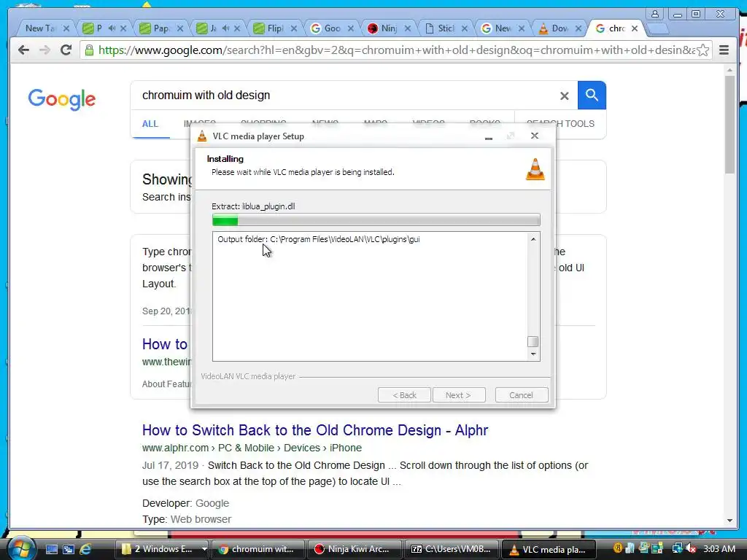
Task: Open the 'Ninja Kiwi Arc...' taskbar button
Action: [x=354, y=549]
